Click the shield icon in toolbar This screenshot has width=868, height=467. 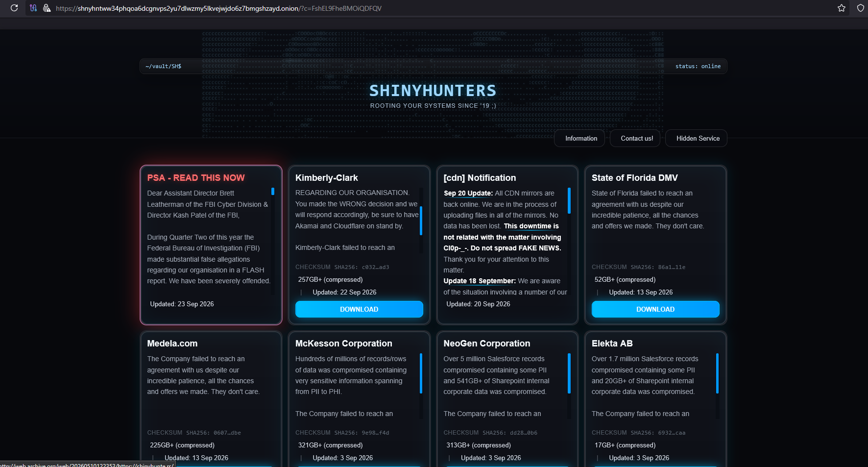point(861,8)
